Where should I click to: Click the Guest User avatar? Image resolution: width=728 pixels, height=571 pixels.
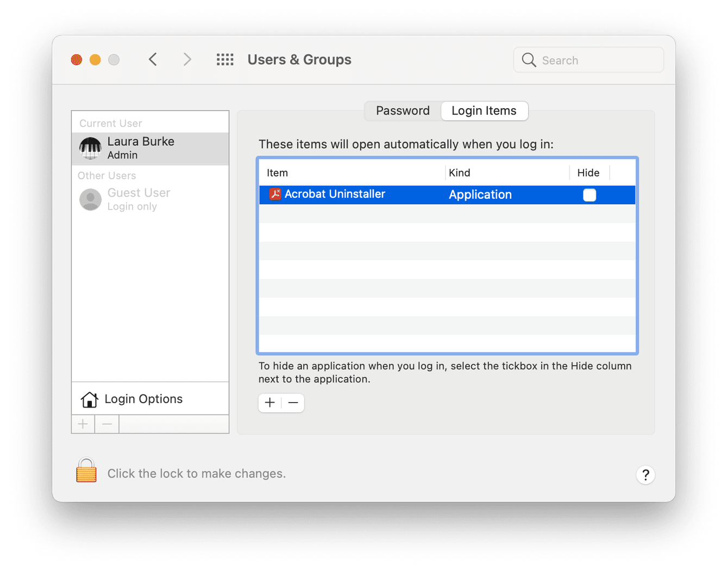pyautogui.click(x=90, y=199)
